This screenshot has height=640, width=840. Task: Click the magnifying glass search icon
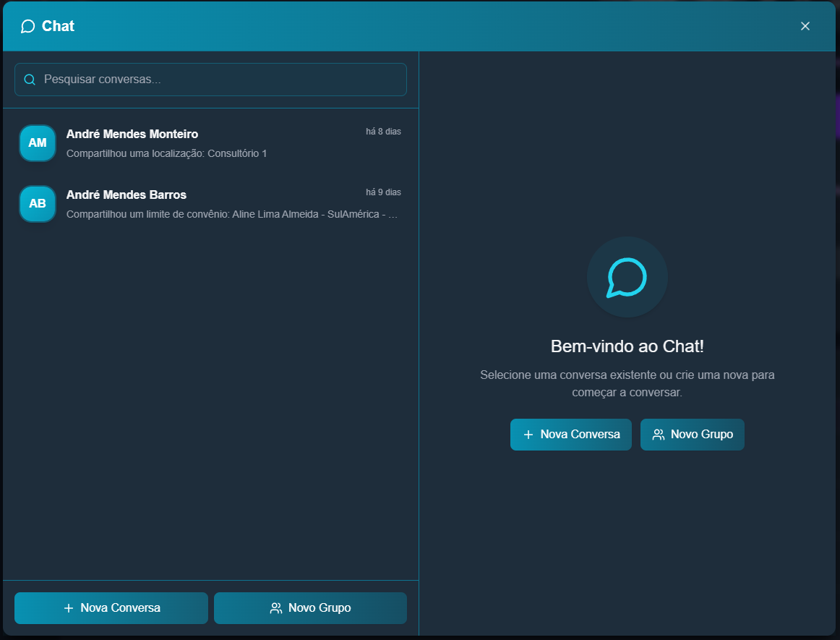coord(30,80)
